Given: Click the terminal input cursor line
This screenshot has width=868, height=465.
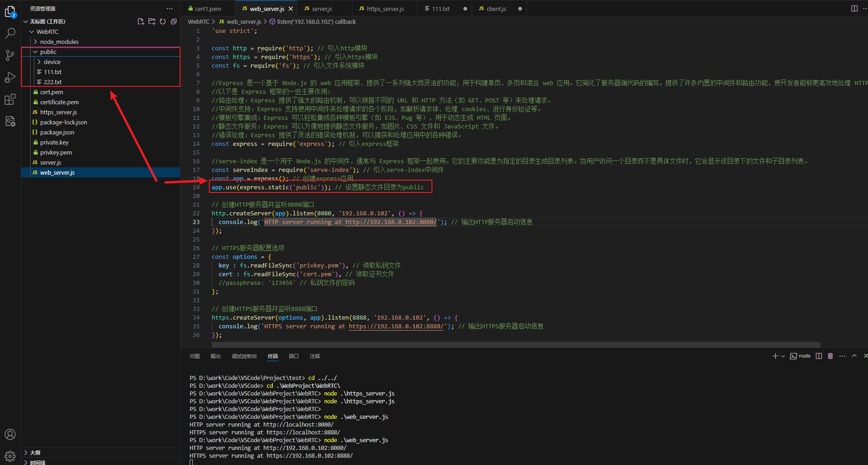Looking at the screenshot, I should [x=192, y=462].
